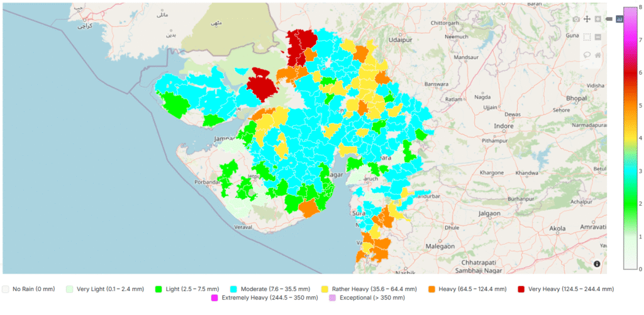Activate the Lasso Select tool
The image size is (644, 315).
587,55
